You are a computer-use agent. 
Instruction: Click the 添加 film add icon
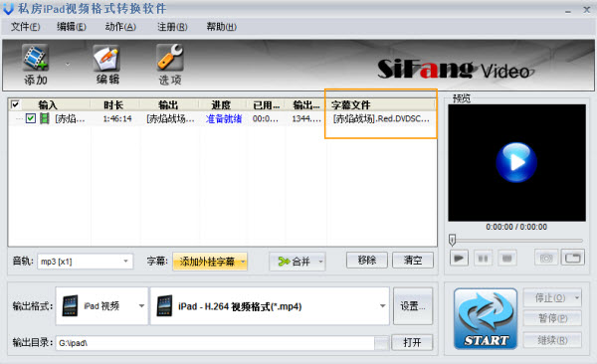(x=35, y=58)
